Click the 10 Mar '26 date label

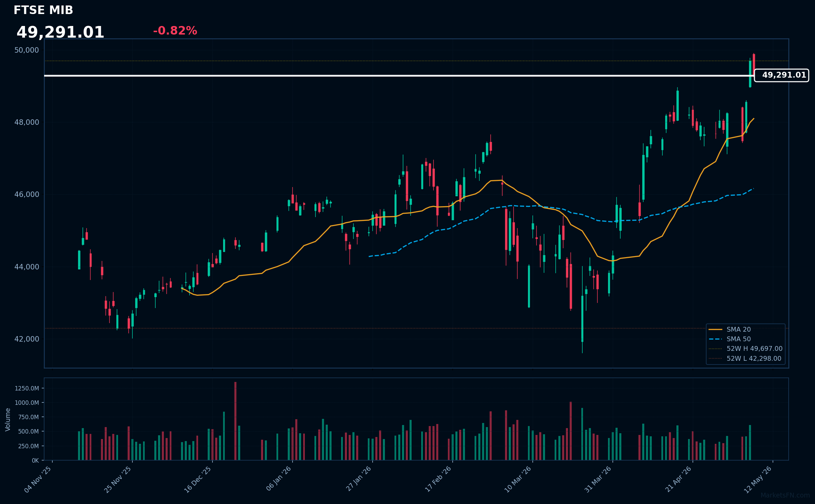point(518,479)
